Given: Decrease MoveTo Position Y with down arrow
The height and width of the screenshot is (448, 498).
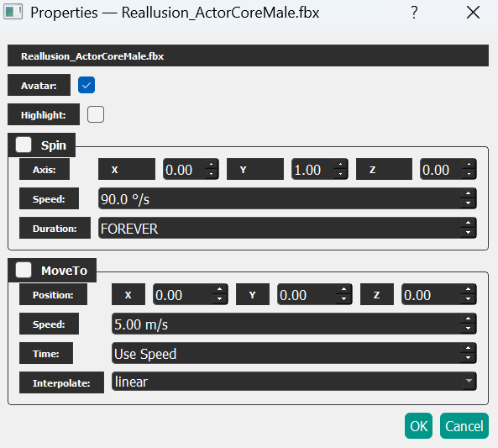Looking at the screenshot, I should 343,299.
